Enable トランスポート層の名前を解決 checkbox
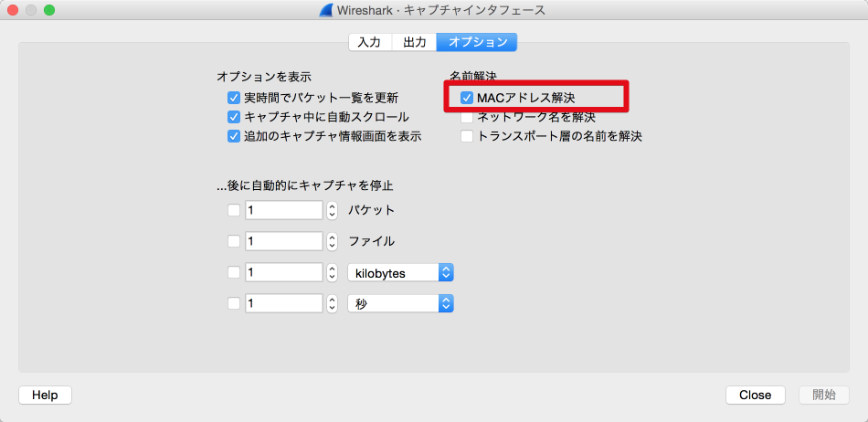This screenshot has width=868, height=422. point(467,136)
